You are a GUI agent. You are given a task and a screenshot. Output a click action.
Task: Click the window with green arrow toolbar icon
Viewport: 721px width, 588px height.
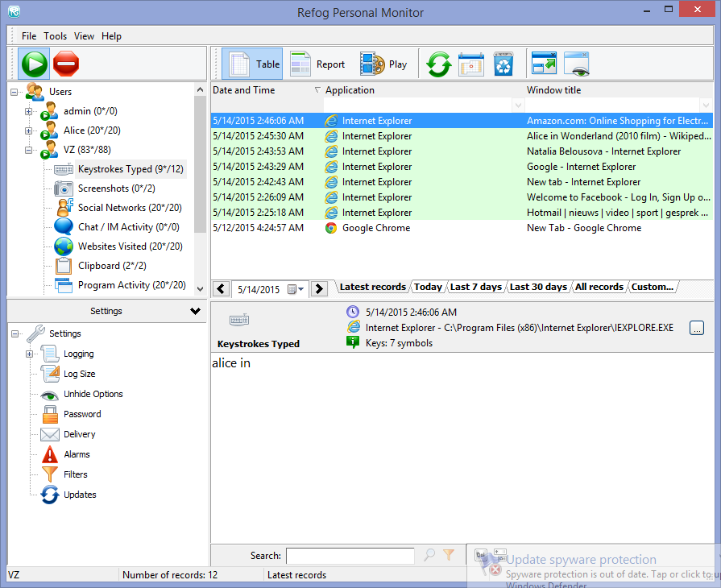click(x=544, y=63)
